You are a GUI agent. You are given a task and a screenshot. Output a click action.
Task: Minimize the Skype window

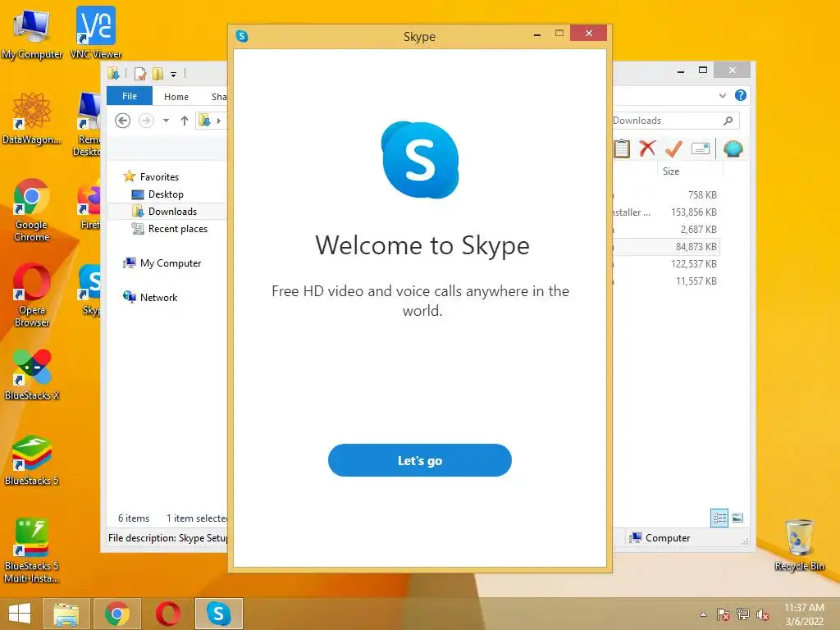pos(536,34)
